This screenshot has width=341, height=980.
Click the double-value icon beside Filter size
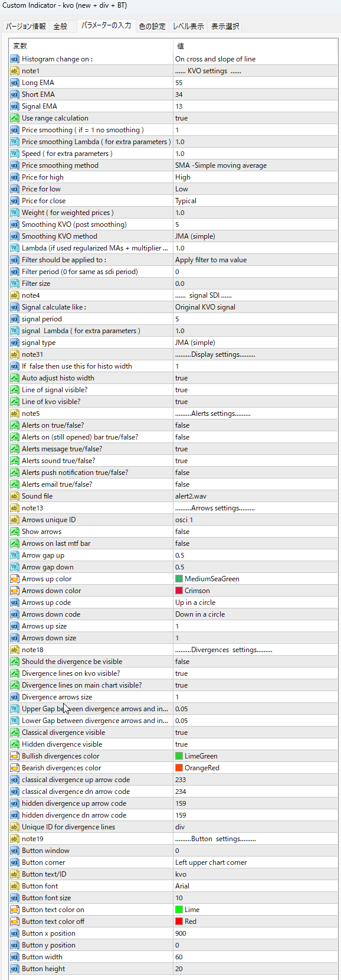pos(15,284)
